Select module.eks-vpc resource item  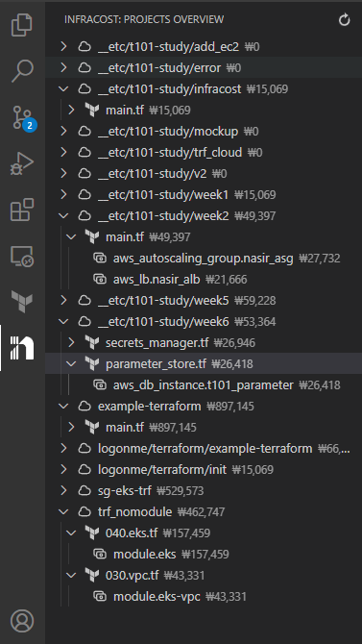(x=204, y=596)
